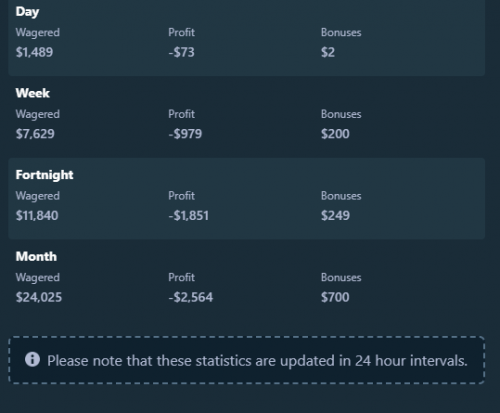Click the Week bonuses value $200

pos(335,134)
